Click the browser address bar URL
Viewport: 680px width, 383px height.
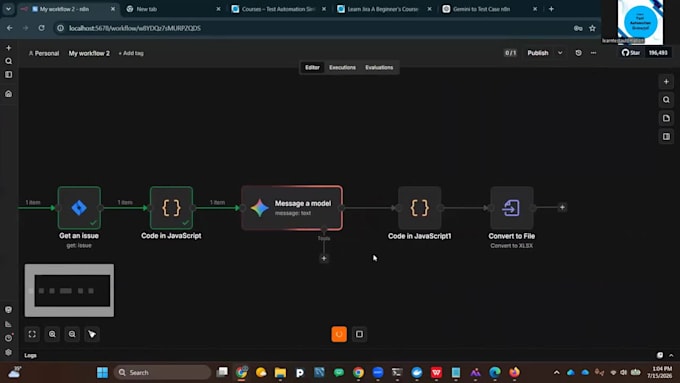(135, 28)
